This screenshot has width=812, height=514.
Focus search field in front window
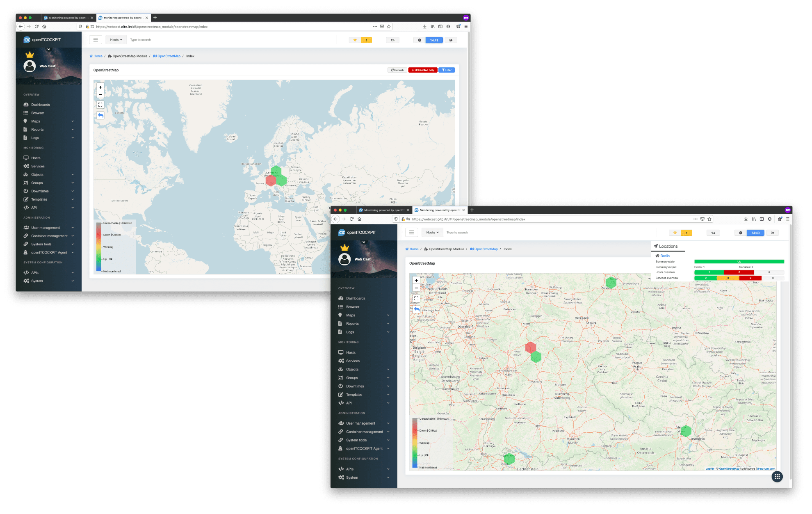coord(550,233)
